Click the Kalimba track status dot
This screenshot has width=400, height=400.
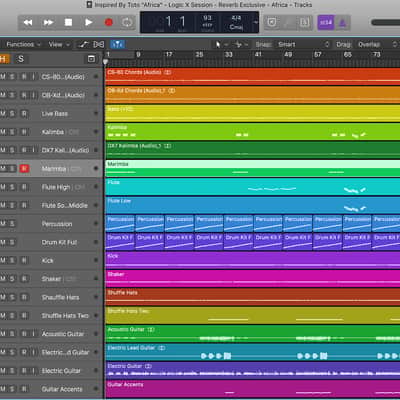tap(96, 132)
